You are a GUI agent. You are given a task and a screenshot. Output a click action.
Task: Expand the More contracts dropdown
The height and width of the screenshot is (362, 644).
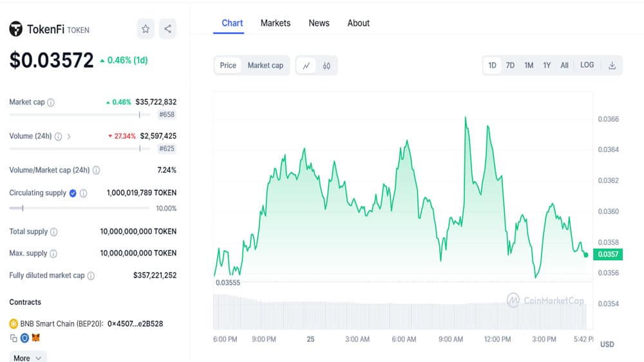(28, 358)
